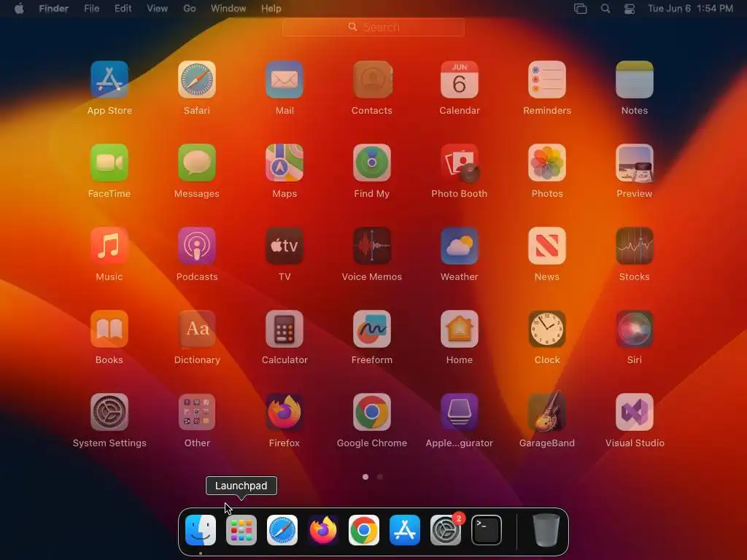Viewport: 747px width, 560px height.
Task: Open Safari from the Dock
Action: coord(282,530)
